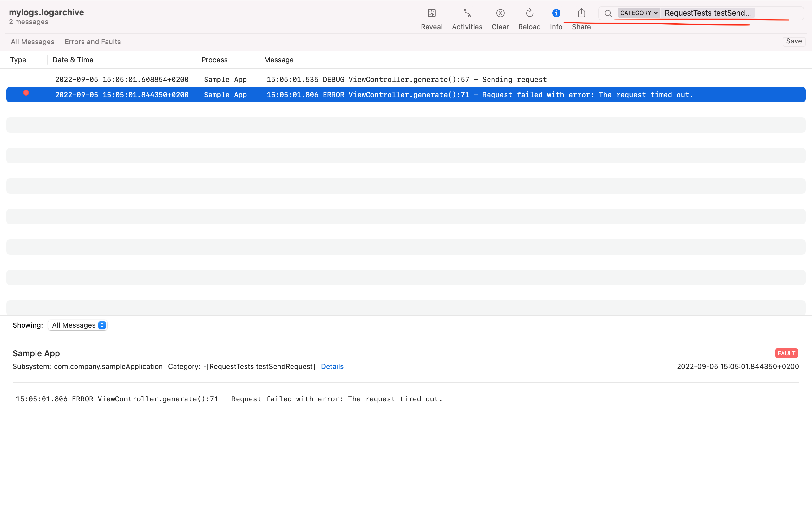
Task: Click the mylogs.logarchive window title
Action: click(x=46, y=12)
